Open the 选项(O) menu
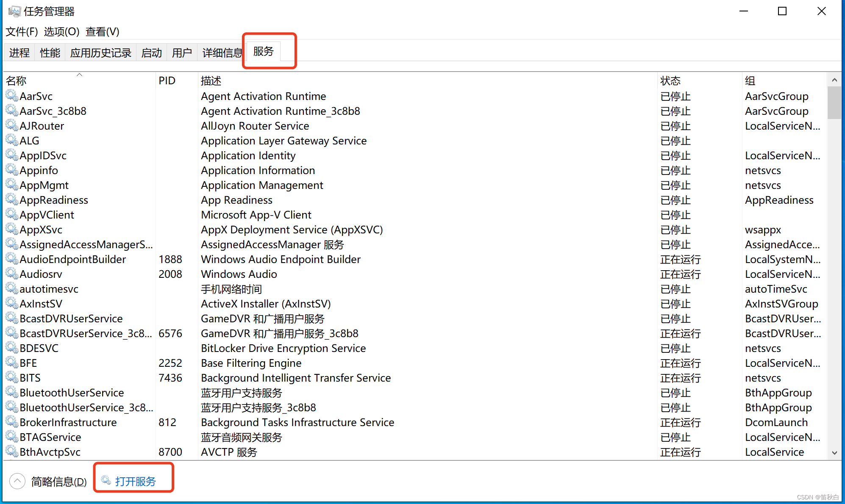 click(61, 31)
